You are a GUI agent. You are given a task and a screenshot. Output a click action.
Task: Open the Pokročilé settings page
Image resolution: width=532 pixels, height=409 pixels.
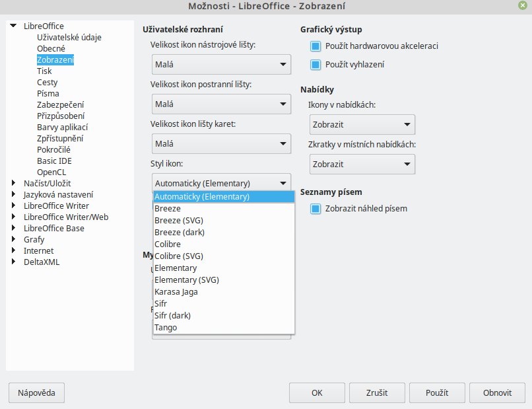[53, 149]
